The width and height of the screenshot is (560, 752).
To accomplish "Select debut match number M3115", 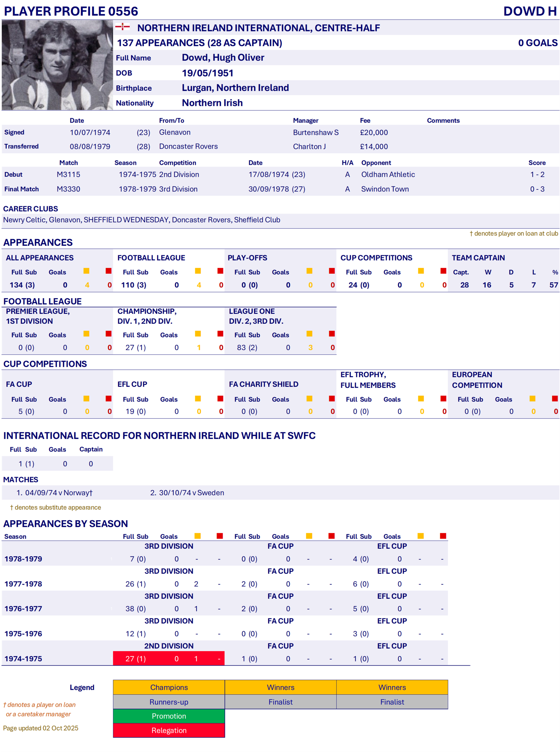I will coord(69,174).
